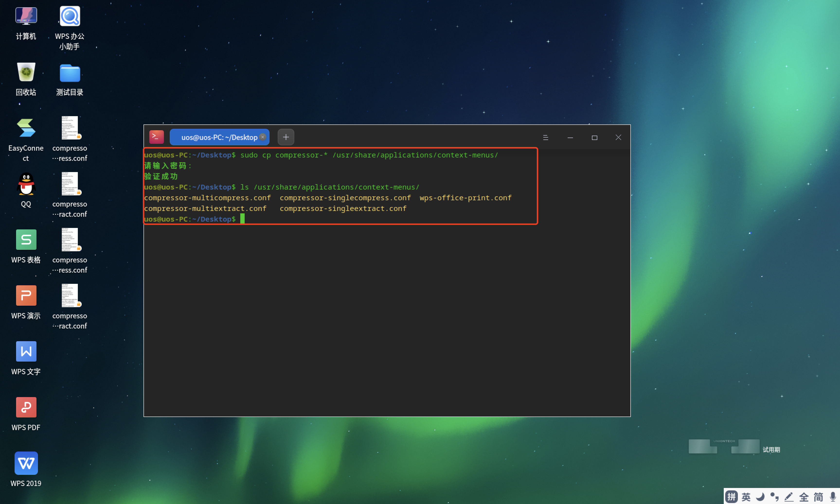Select the WPS 文字 icon
This screenshot has width=840, height=504.
point(26,351)
